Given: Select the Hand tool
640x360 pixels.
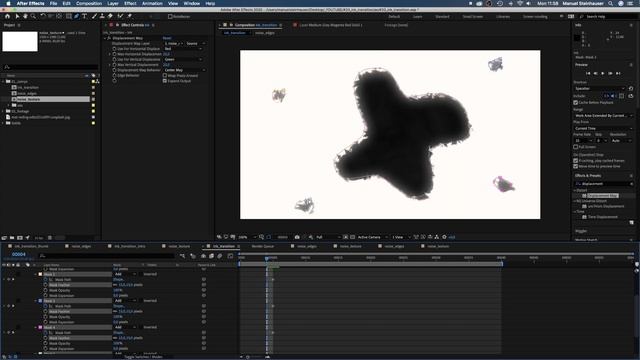Looking at the screenshot, I should click(25, 16).
